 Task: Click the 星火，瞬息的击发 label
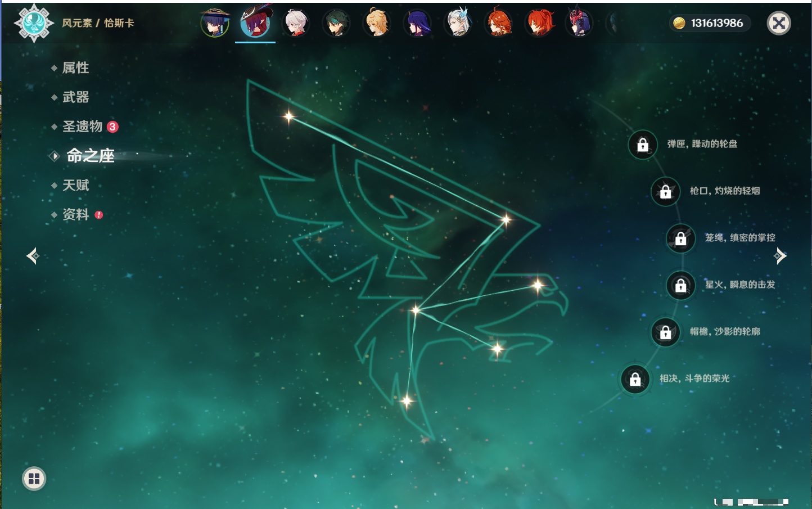(740, 285)
